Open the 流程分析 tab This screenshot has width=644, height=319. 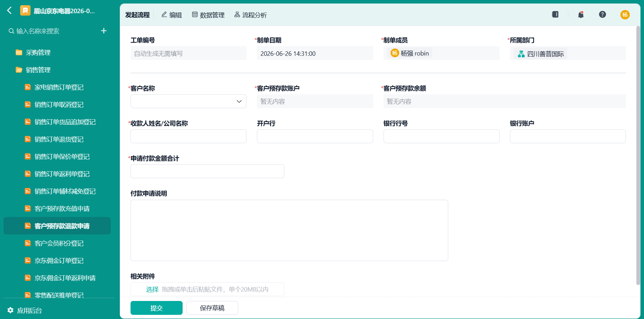tap(251, 15)
